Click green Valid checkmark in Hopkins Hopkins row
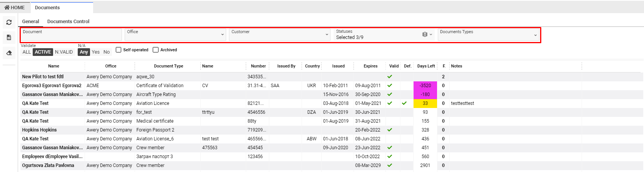 390,130
